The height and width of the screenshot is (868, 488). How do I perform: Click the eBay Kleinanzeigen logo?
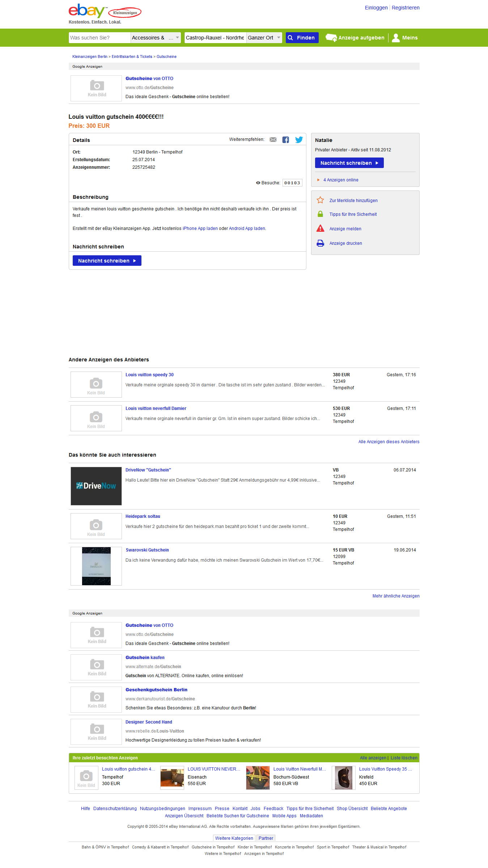(x=105, y=11)
